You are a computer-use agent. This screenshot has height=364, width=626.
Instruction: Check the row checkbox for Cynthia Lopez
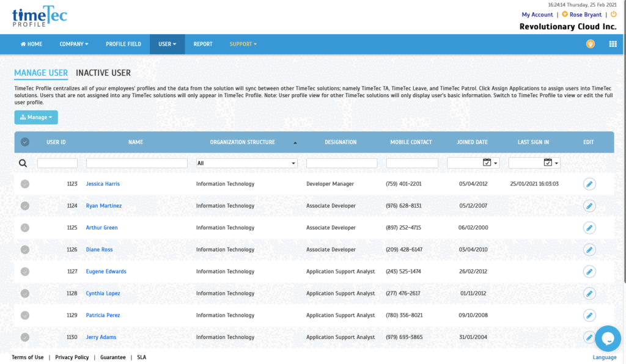[x=24, y=293]
